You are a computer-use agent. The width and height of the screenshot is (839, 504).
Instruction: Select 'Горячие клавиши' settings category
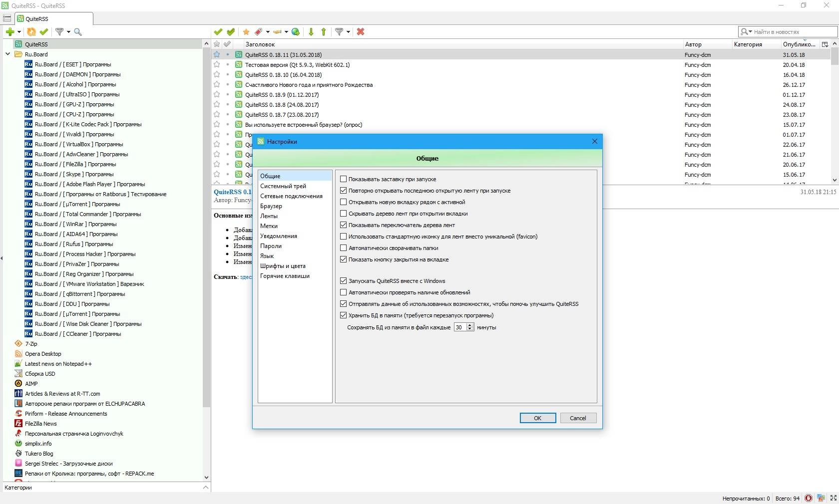pos(295,276)
